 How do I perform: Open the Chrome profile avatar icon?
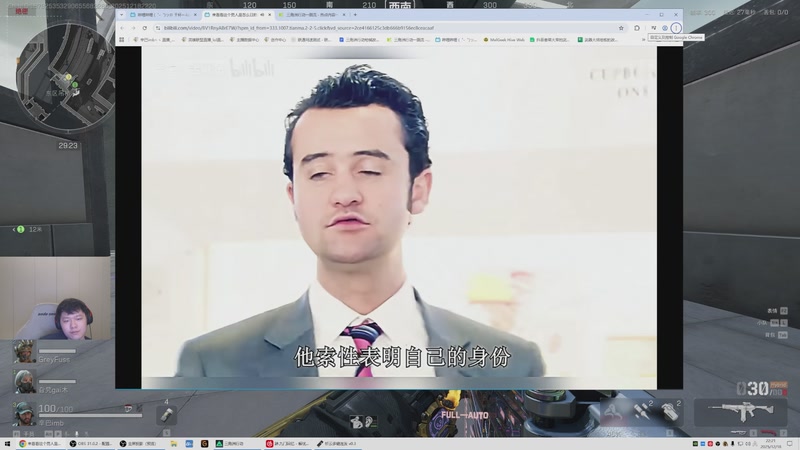[665, 28]
